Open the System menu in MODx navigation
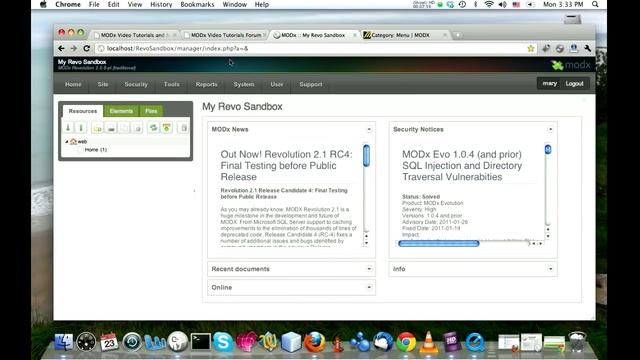The image size is (640, 360). tap(244, 84)
